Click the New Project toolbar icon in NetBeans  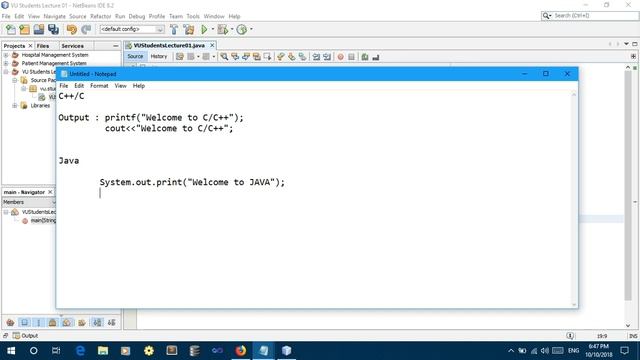(24, 29)
